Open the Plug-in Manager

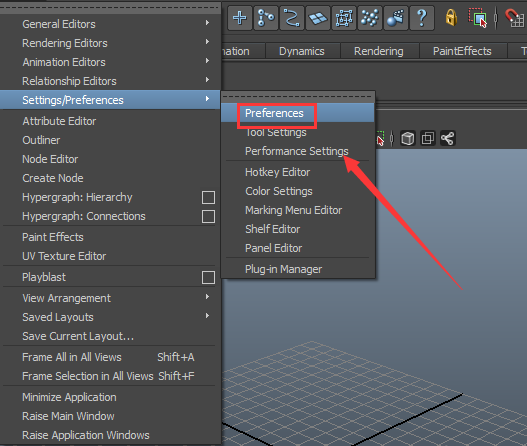[x=298, y=269]
